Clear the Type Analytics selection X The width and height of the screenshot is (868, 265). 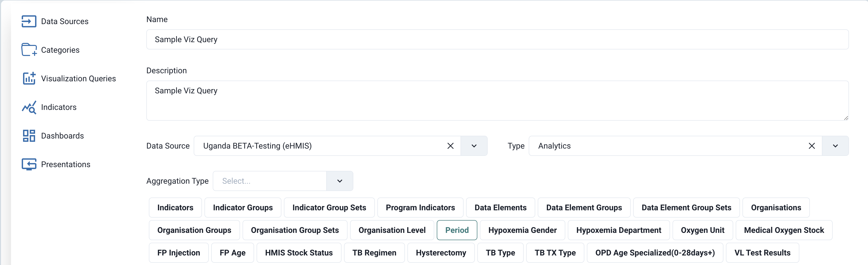[812, 146]
